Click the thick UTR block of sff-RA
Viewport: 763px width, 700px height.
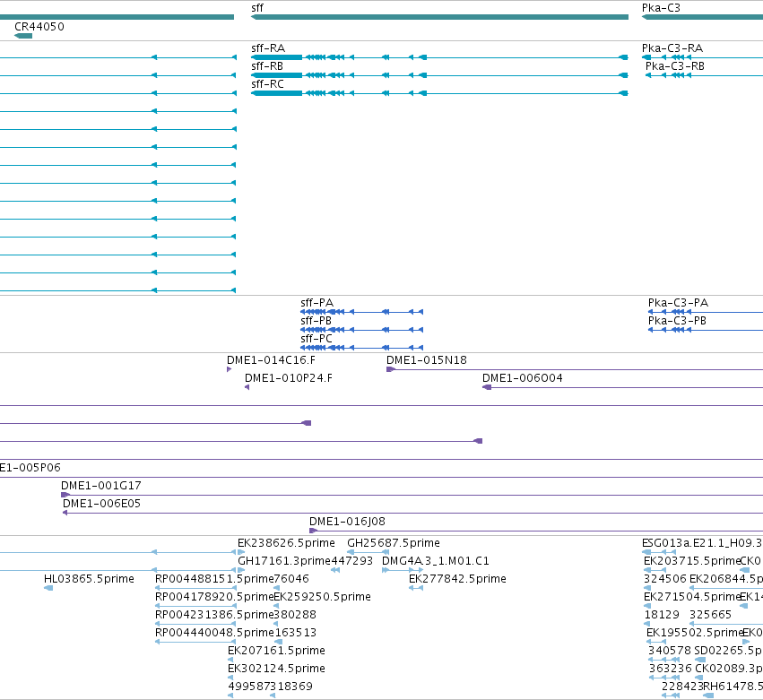pos(277,57)
